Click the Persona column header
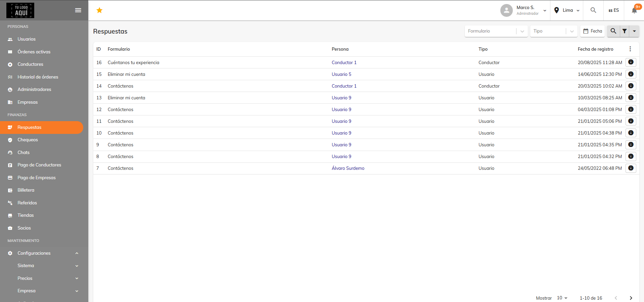Viewport: 644px width, 302px height. 340,49
